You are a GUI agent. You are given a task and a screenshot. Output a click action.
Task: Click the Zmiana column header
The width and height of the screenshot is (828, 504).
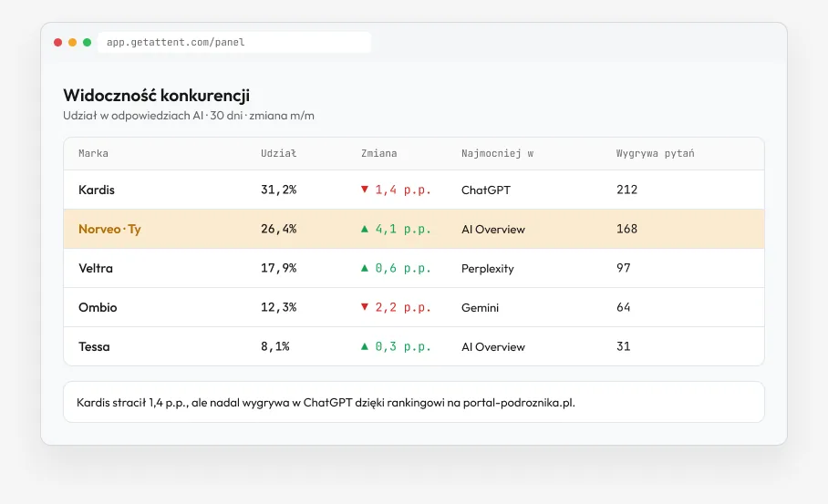tap(379, 154)
